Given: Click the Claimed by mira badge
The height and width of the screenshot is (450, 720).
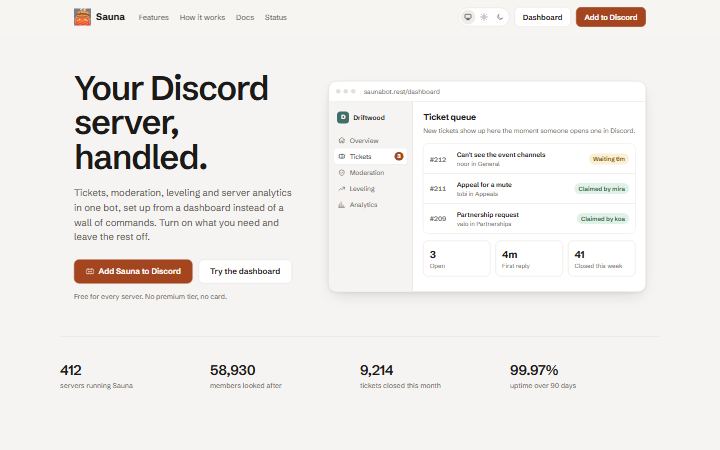Looking at the screenshot, I should click(602, 189).
